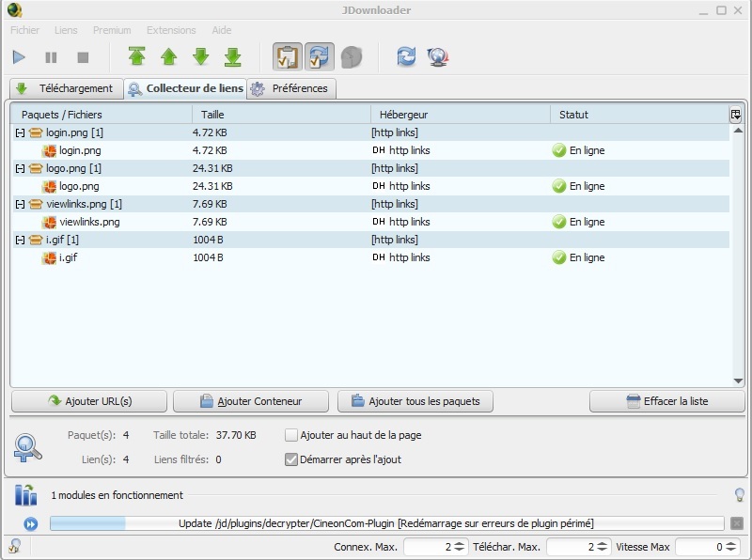The image size is (752, 560).
Task: Move selection to top with arrow icon
Action: [136, 56]
